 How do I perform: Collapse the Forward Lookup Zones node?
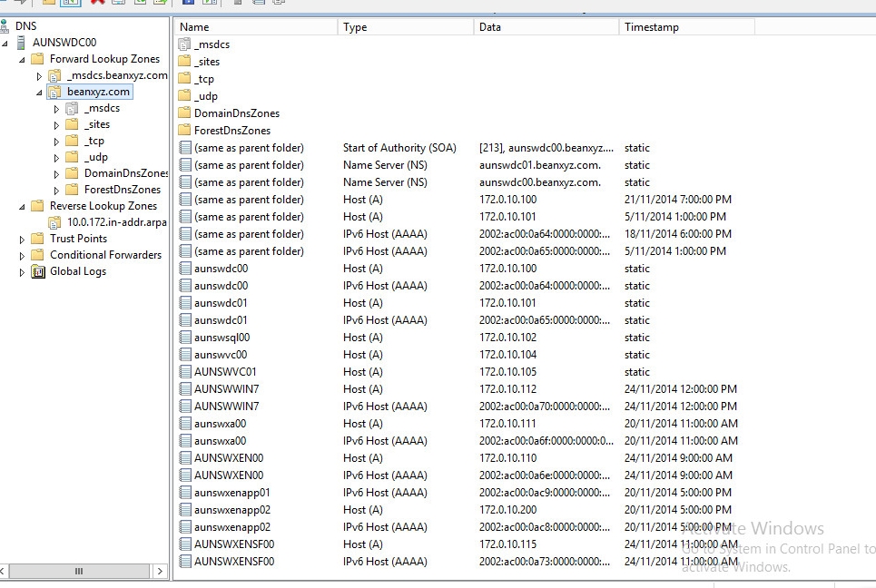22,60
